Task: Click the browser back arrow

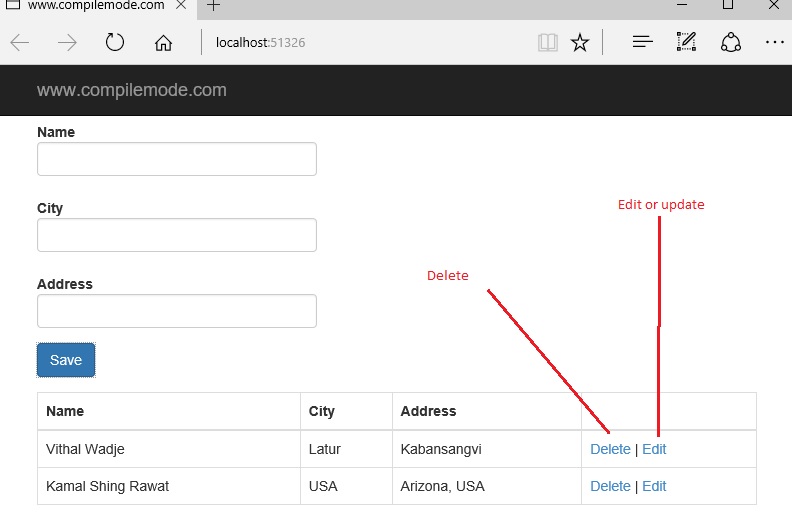Action: [20, 43]
